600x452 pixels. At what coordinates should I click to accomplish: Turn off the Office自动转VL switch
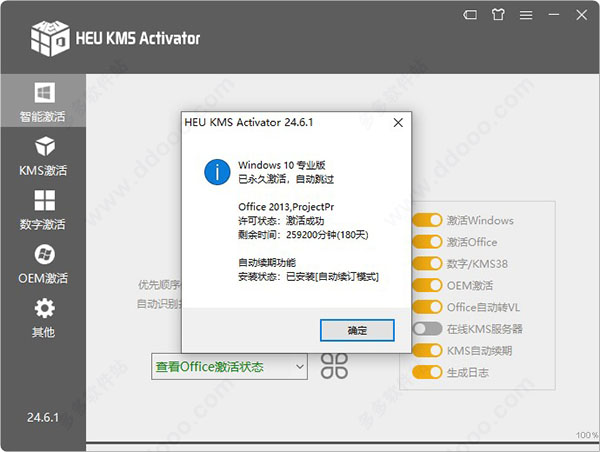pos(427,307)
